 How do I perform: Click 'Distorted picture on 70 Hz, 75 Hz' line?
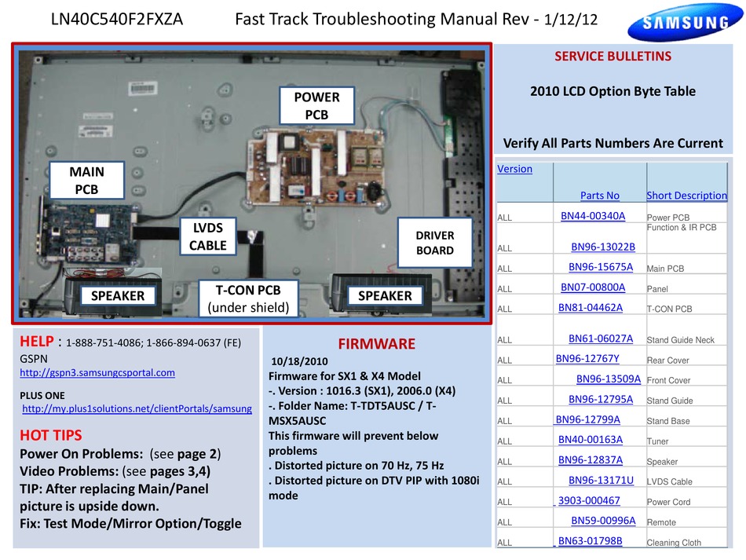[x=357, y=466]
